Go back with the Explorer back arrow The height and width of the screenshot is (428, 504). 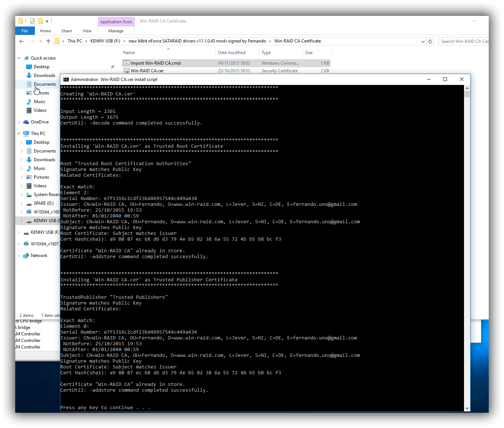(x=21, y=41)
